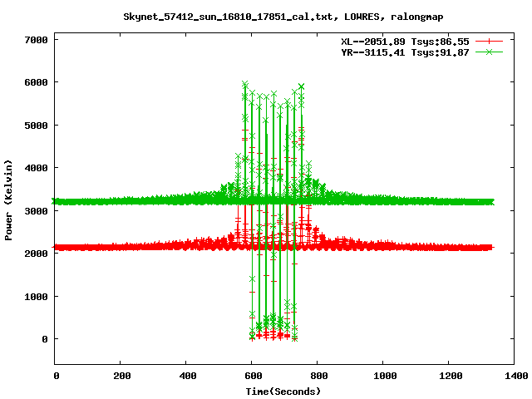
Task: Click the 2000 y-axis tick label
Action: pos(36,254)
